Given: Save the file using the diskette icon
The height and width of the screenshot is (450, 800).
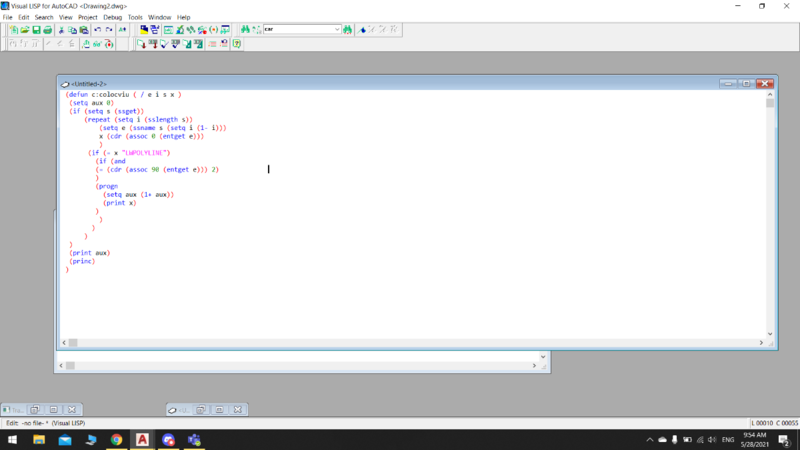Looking at the screenshot, I should [36, 30].
